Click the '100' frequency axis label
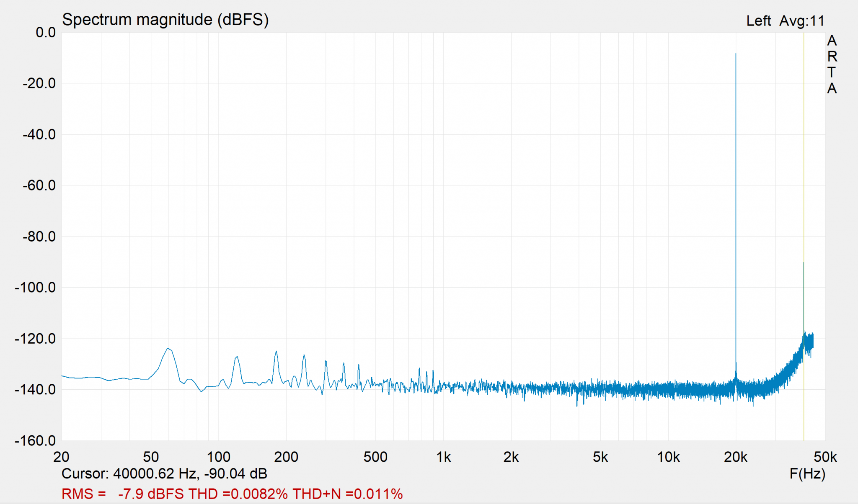The width and height of the screenshot is (858, 504). point(219,457)
